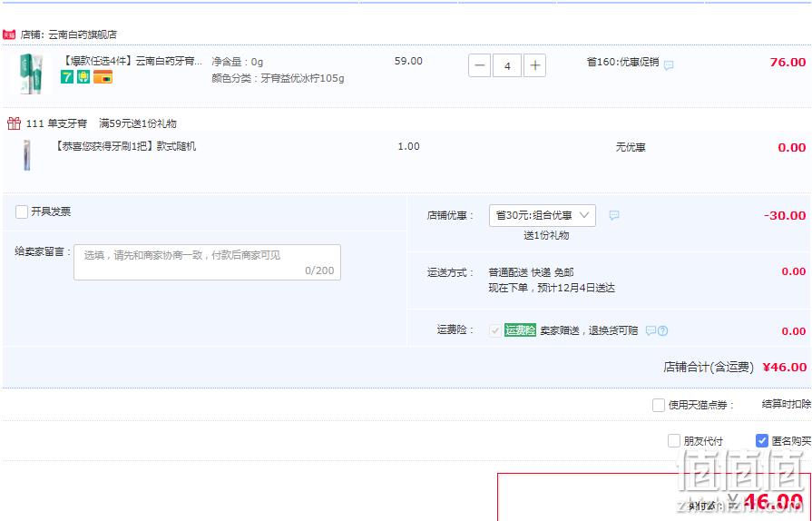Viewport: 812px width, 521px height.
Task: Click the 给卖家留言 message text box
Action: point(207,262)
